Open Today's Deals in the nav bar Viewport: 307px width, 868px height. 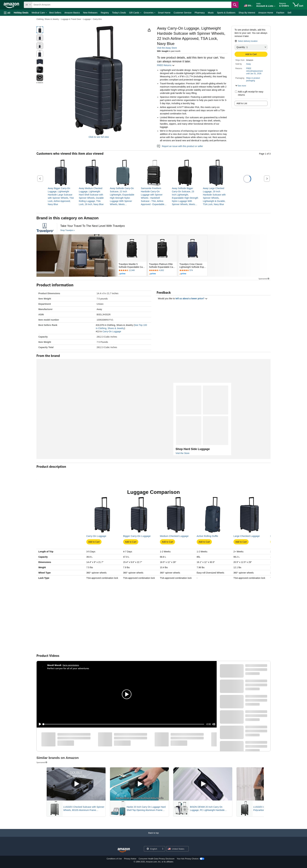pos(119,12)
